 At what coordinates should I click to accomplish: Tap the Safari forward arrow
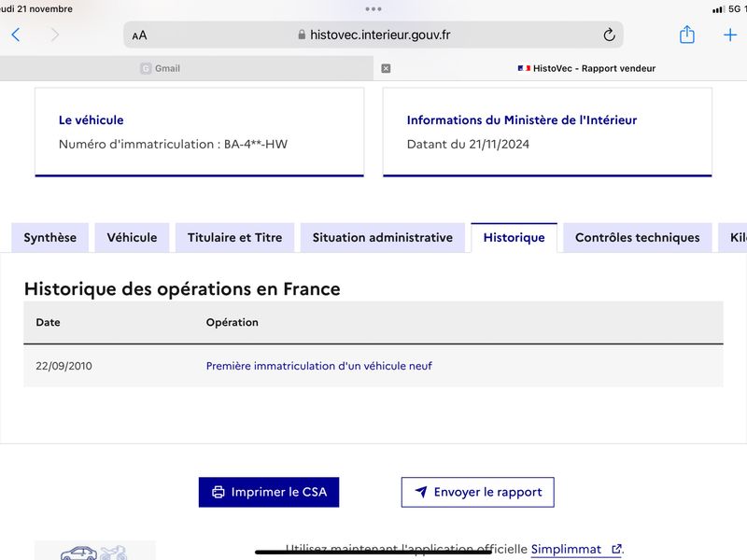click(x=55, y=35)
